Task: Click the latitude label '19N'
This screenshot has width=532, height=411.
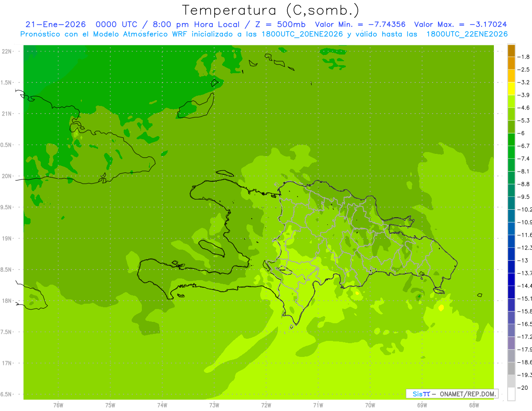Action: tap(8, 239)
